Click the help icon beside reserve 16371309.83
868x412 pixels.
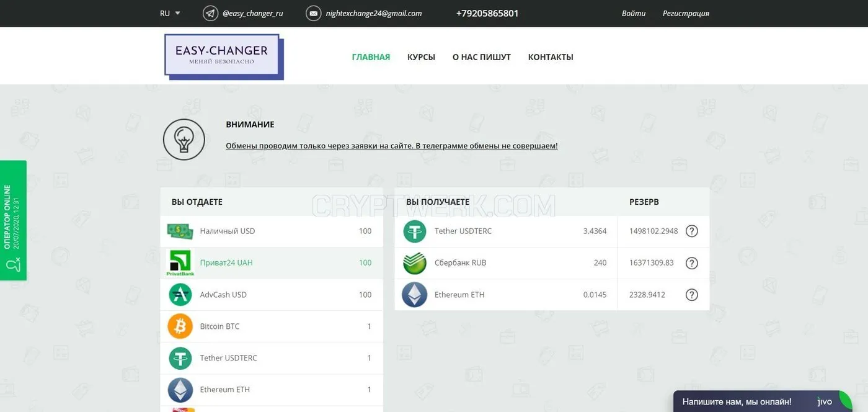click(692, 262)
